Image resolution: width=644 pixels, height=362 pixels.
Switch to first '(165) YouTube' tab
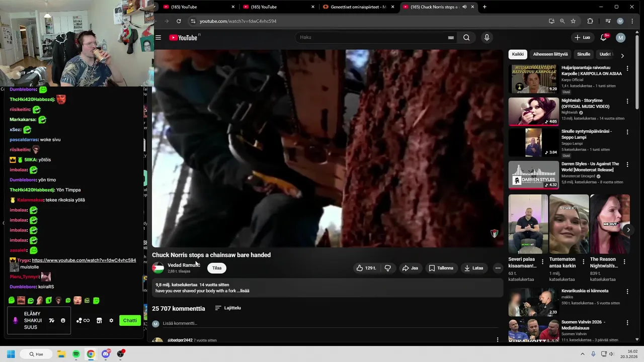tap(199, 7)
